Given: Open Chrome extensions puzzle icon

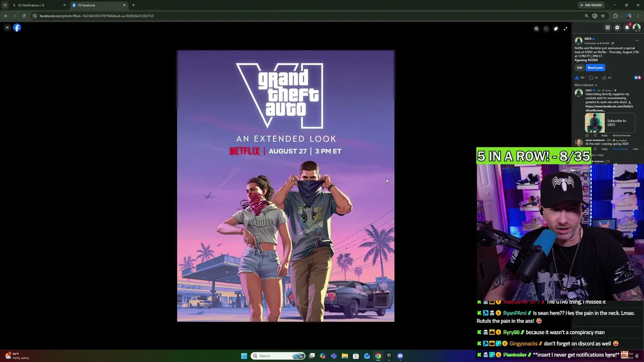Looking at the screenshot, I should 615,16.
